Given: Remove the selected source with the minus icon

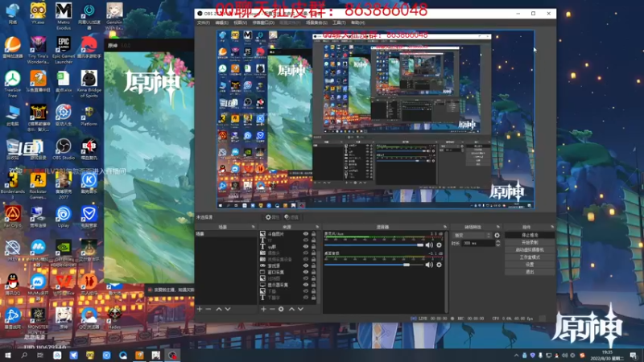Looking at the screenshot, I should 272,309.
